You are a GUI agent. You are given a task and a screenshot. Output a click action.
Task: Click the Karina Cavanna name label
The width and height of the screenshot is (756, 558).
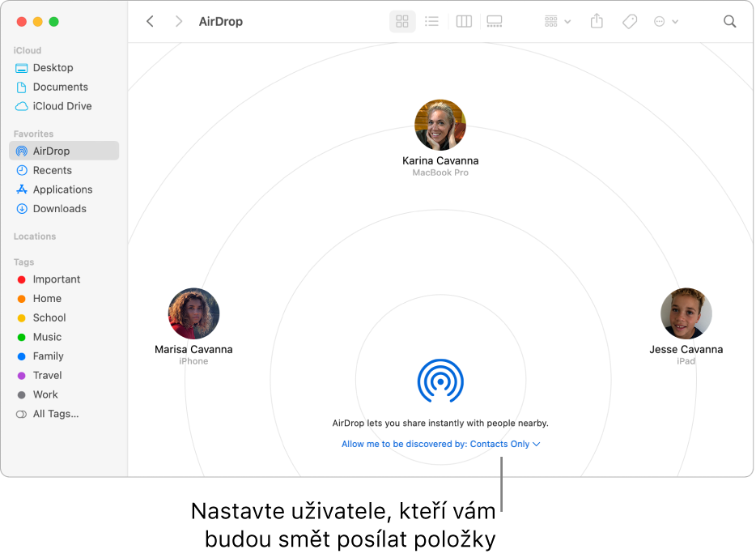click(440, 160)
